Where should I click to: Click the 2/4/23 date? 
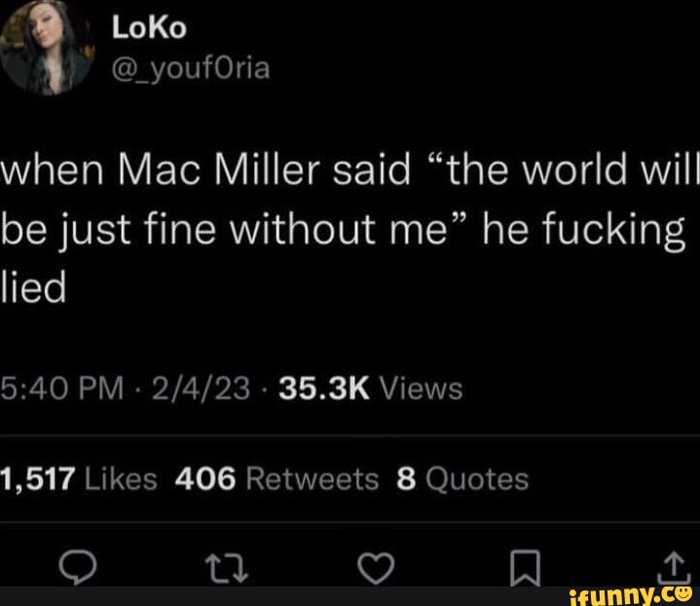pyautogui.click(x=201, y=388)
